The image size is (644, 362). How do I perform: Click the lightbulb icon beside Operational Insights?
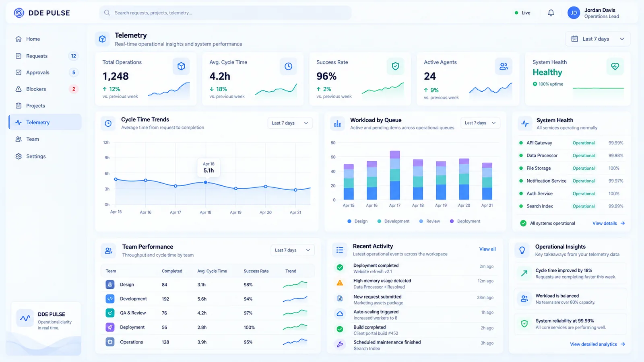click(x=522, y=250)
